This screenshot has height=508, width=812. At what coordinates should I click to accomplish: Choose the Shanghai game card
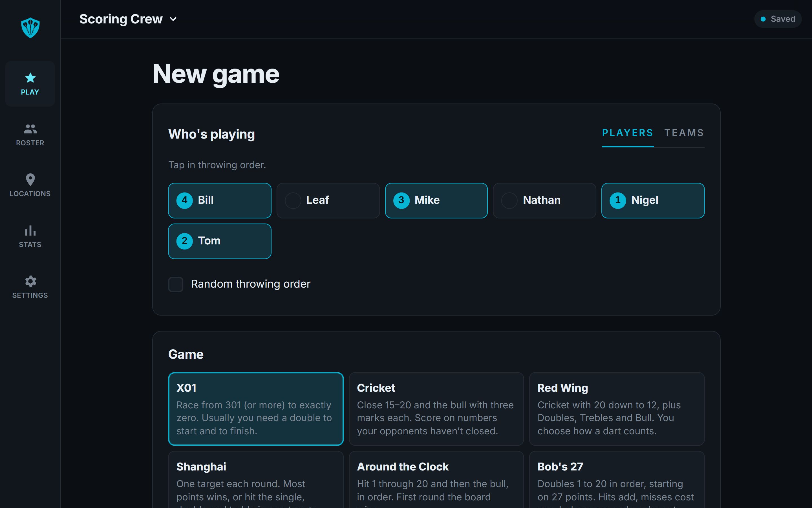click(256, 479)
